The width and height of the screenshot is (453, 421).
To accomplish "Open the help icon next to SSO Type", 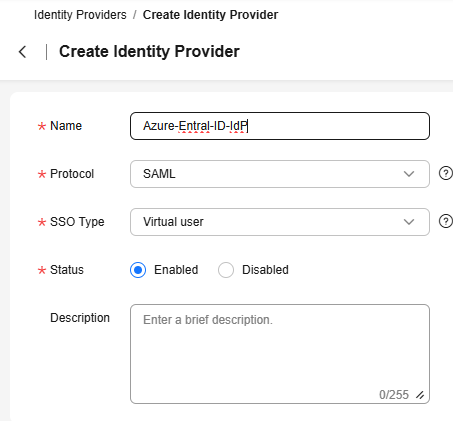I will click(x=445, y=221).
